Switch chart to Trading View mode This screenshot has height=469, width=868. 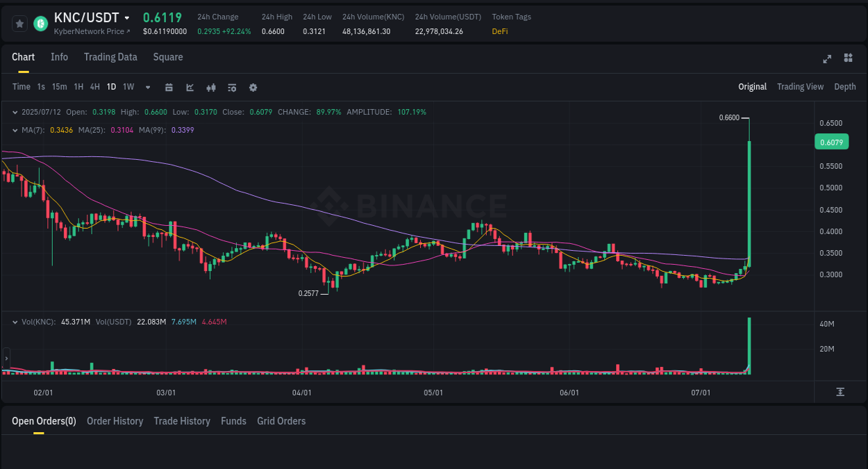point(800,87)
